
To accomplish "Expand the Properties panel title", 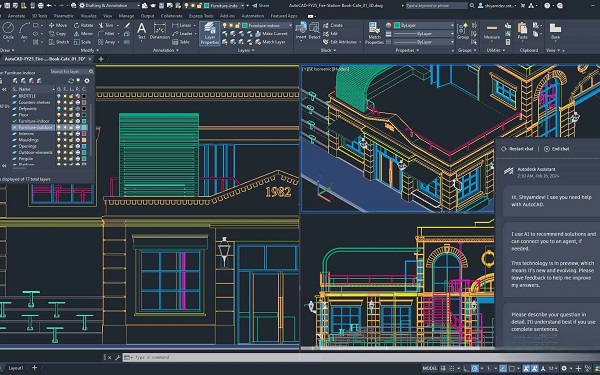I will pos(407,50).
